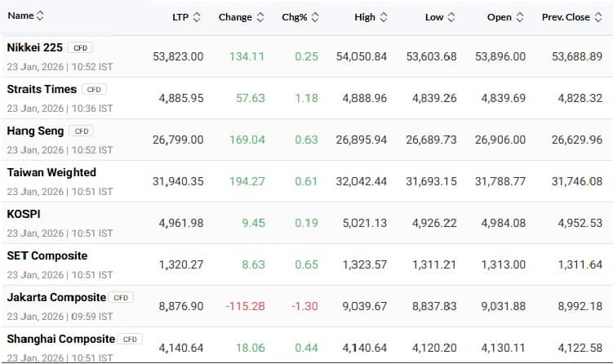
Task: Select Taiwan Weighted low 31,693.15
Action: (x=431, y=181)
